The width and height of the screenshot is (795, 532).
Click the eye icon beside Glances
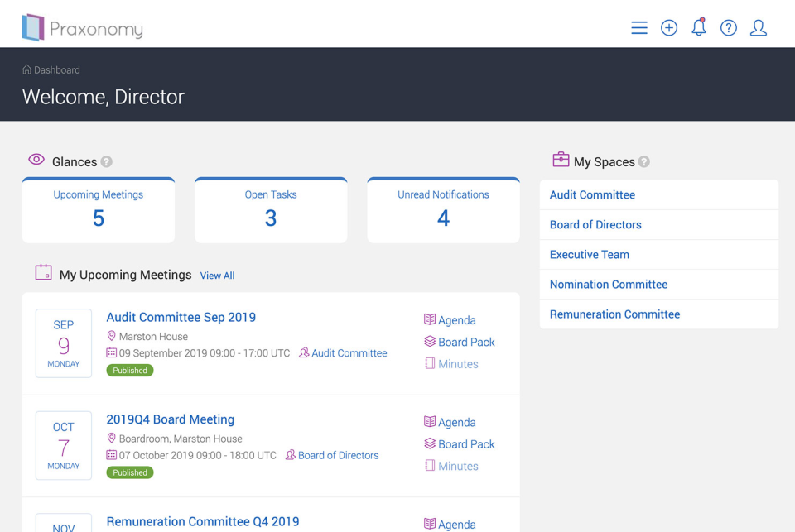pyautogui.click(x=36, y=160)
